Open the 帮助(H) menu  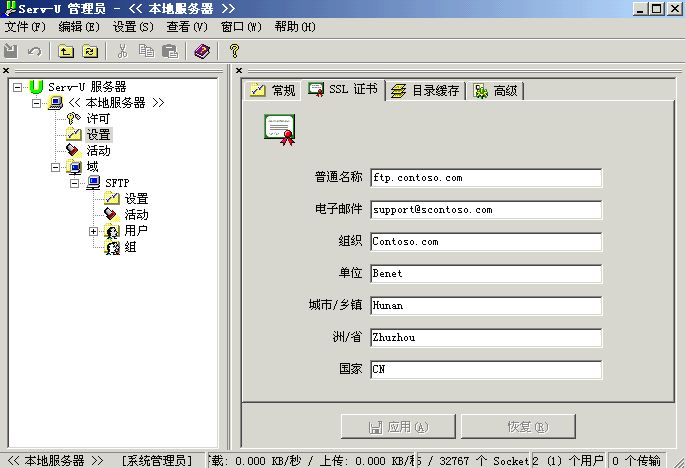pos(295,27)
